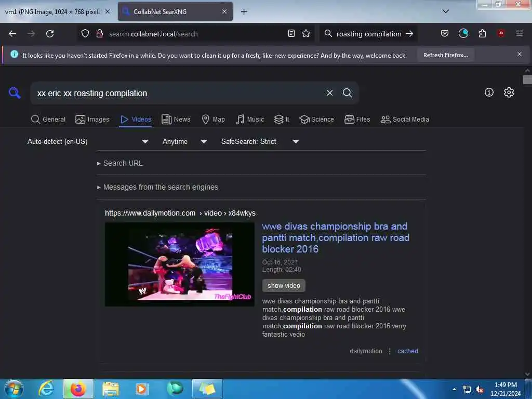Dismiss the Firefox refresh notification bar

[x=520, y=54]
